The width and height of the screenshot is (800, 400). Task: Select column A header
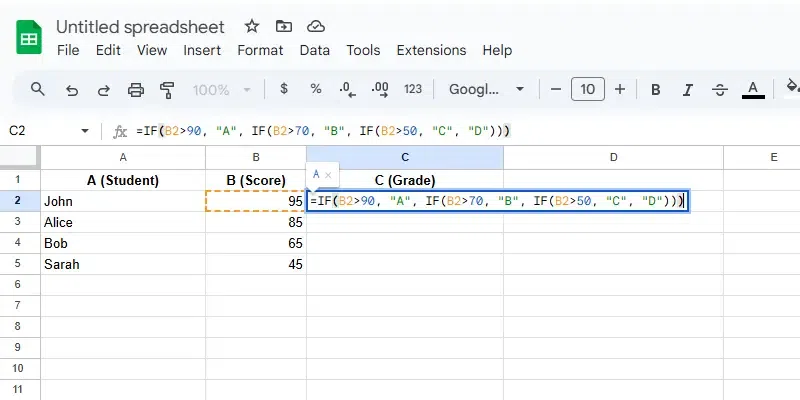click(123, 158)
